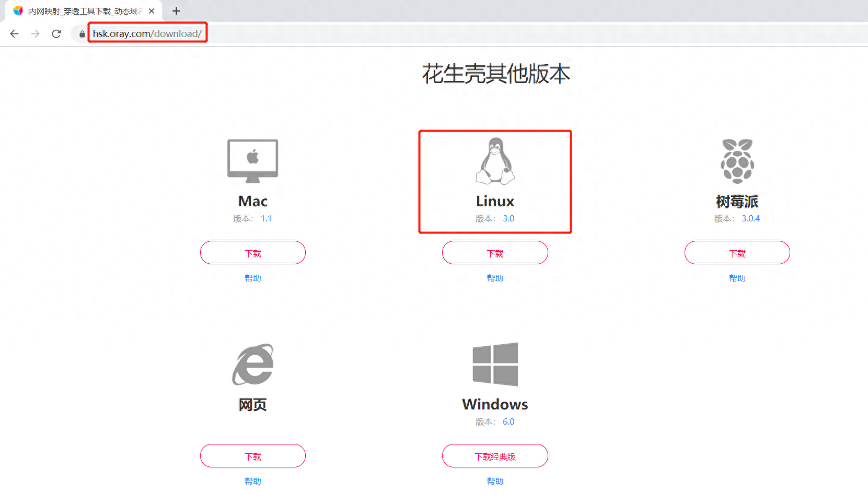Screen dimensions: 868x504
Task: Click the Raspberry Pi logo icon
Action: (x=737, y=161)
